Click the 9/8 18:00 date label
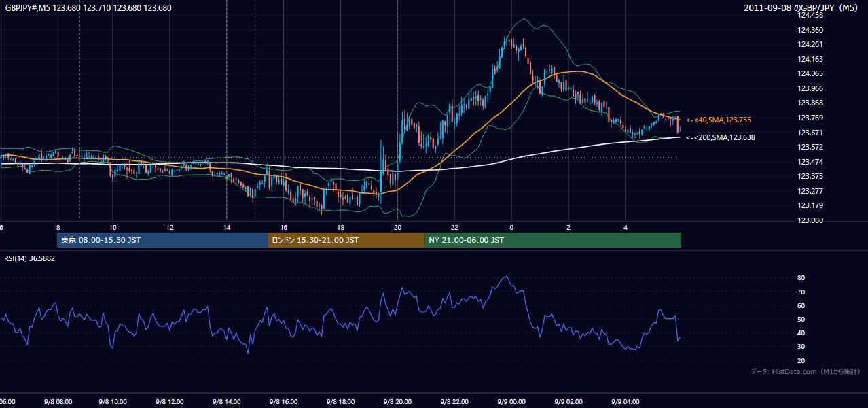Screen dimensions: 868x408 (x=341, y=402)
